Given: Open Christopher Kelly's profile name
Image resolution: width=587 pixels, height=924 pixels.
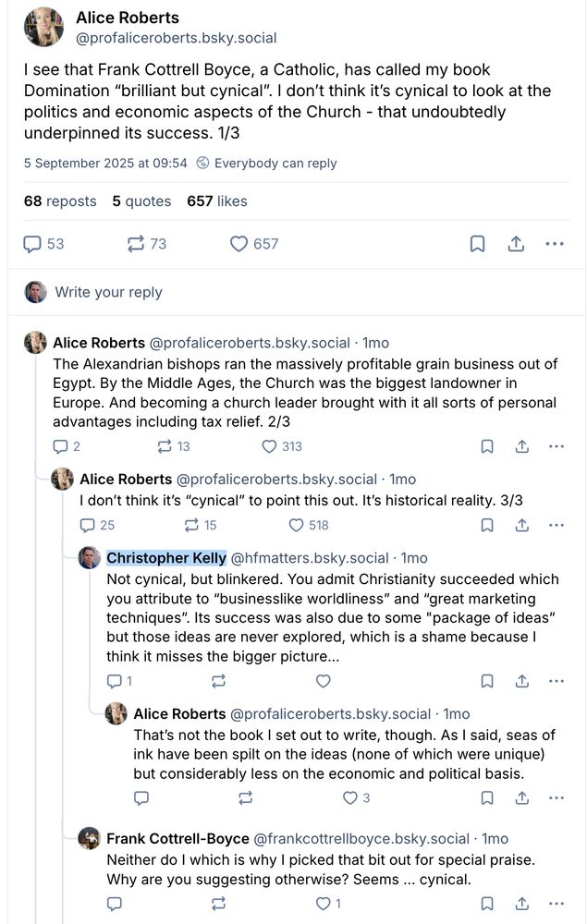Looking at the screenshot, I should click(166, 558).
